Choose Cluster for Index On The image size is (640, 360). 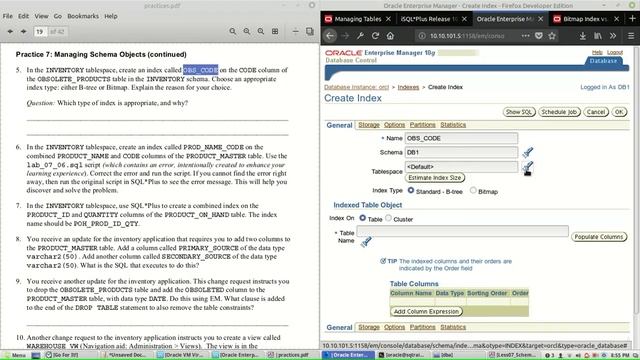click(388, 218)
